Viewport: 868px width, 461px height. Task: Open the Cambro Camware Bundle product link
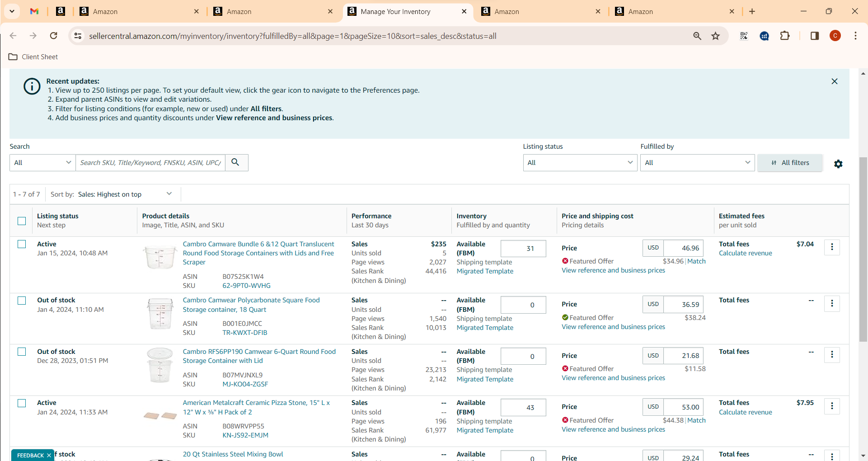click(x=258, y=253)
